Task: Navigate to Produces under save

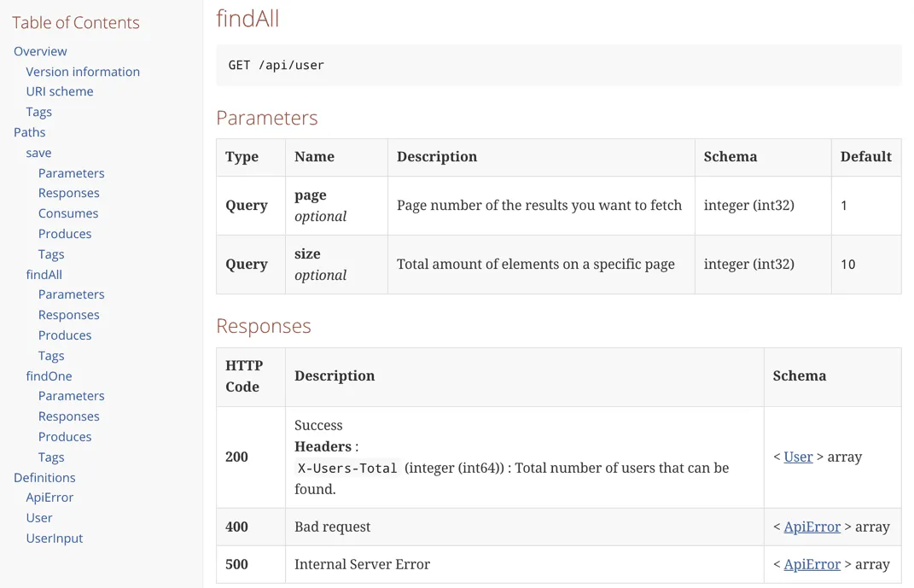Action: tap(64, 233)
